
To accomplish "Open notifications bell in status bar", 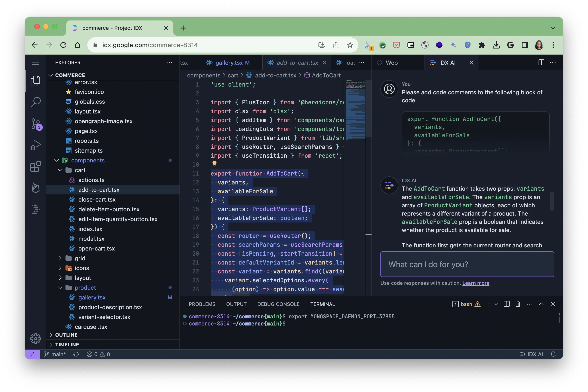I will 553,354.
